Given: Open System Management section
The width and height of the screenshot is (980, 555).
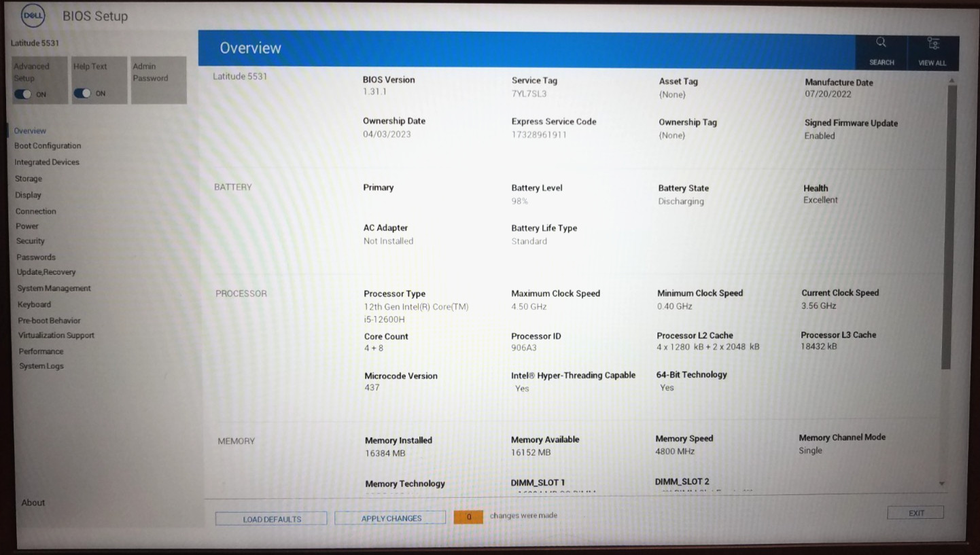Looking at the screenshot, I should pos(54,288).
